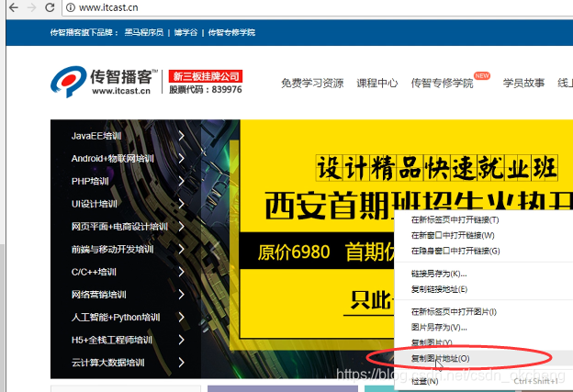The width and height of the screenshot is (573, 392).
Task: Click the 新三板挂牌公司 red badge
Action: 206,76
